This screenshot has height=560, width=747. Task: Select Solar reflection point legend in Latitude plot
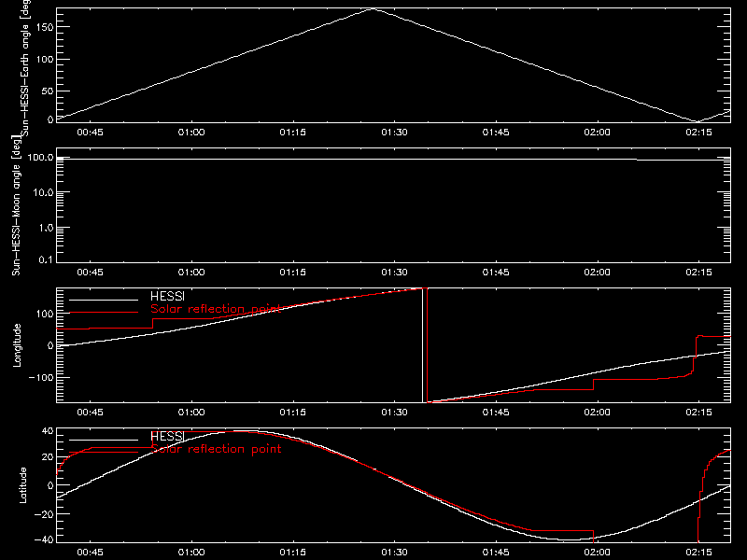point(216,449)
